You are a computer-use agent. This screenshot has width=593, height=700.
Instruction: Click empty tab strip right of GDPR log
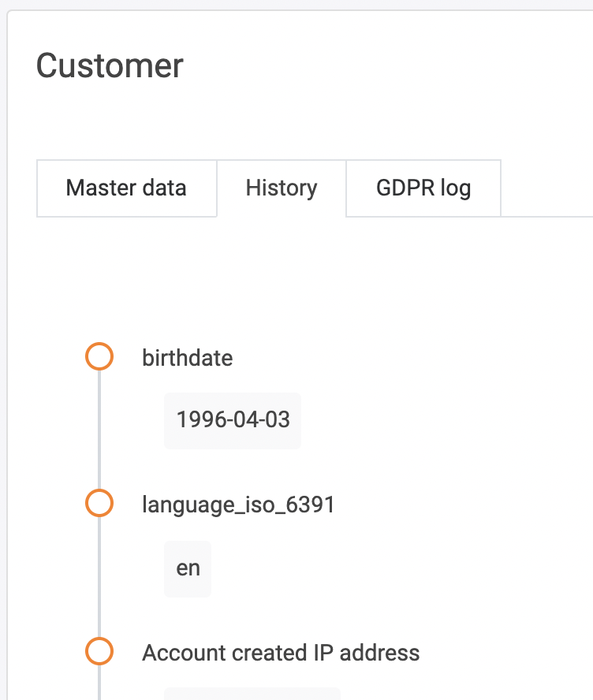coord(546,188)
